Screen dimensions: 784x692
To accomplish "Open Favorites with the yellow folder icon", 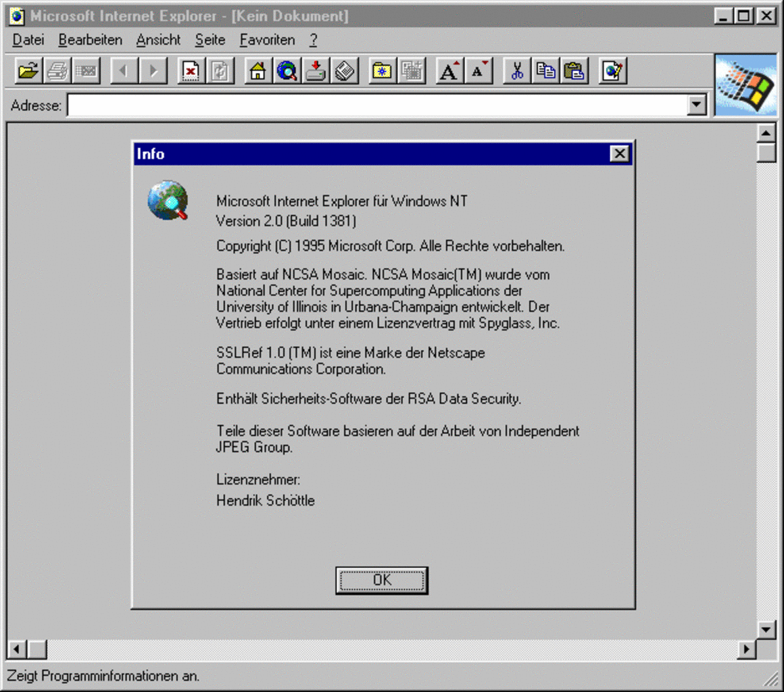I will tap(383, 71).
